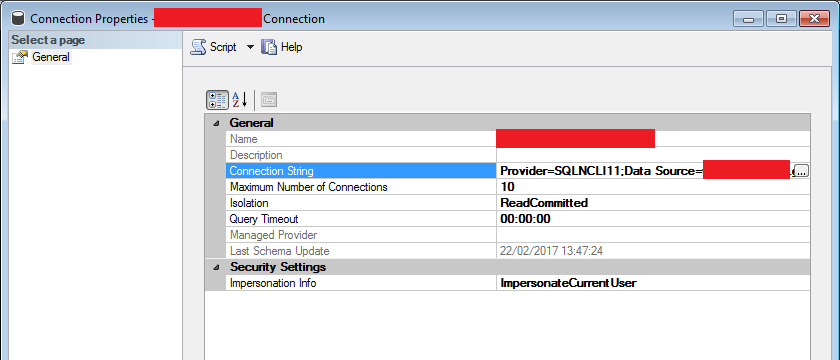Click the General page icon
840x360 pixels.
[20, 57]
